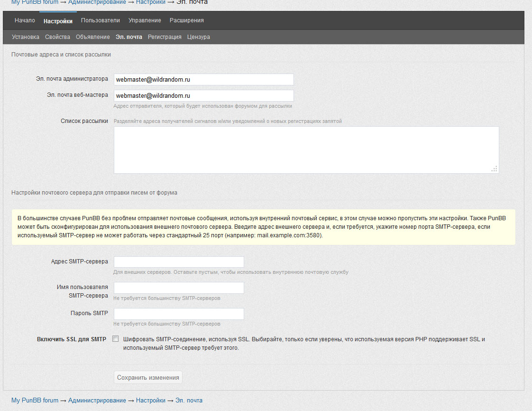532x411 pixels.
Task: Enable the SSL for SMTP checkbox
Action: coord(115,339)
